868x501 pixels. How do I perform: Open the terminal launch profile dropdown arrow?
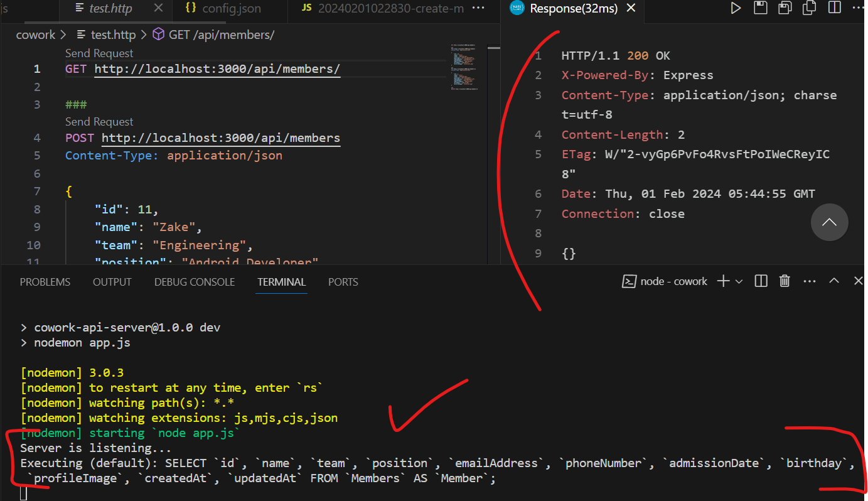point(739,281)
